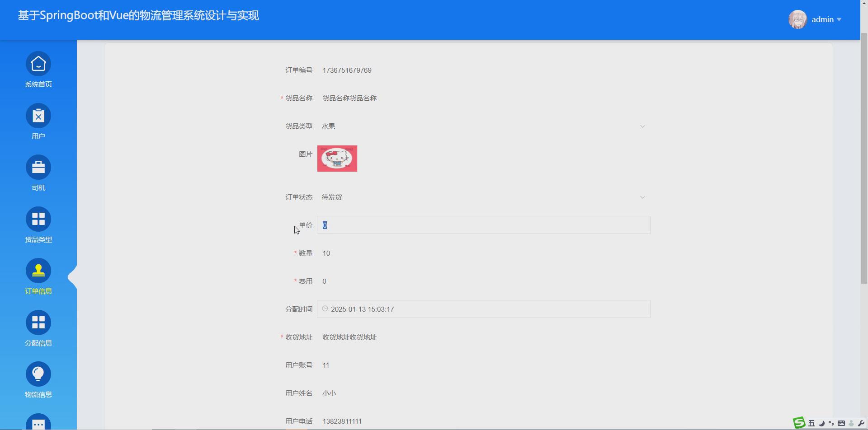This screenshot has height=430, width=868.
Task: Open the 司机 driver section icon
Action: (x=38, y=167)
